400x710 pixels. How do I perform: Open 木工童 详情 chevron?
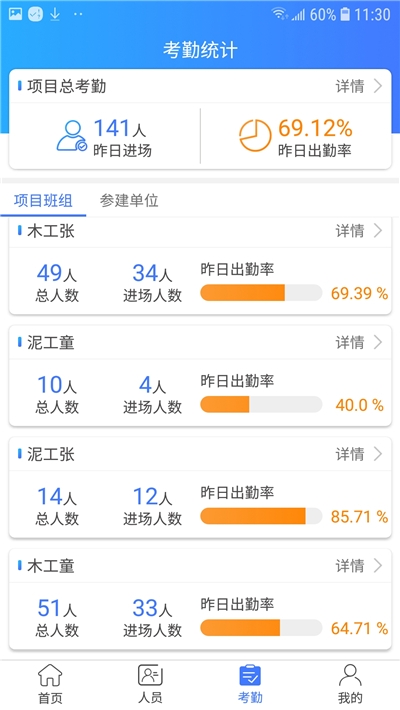[x=378, y=565]
